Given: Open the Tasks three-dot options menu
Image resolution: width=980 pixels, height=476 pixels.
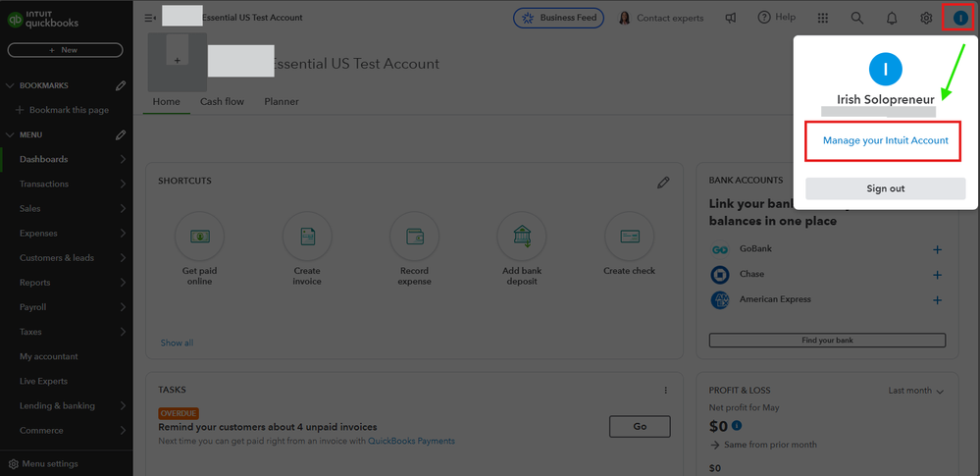Looking at the screenshot, I should [x=666, y=391].
